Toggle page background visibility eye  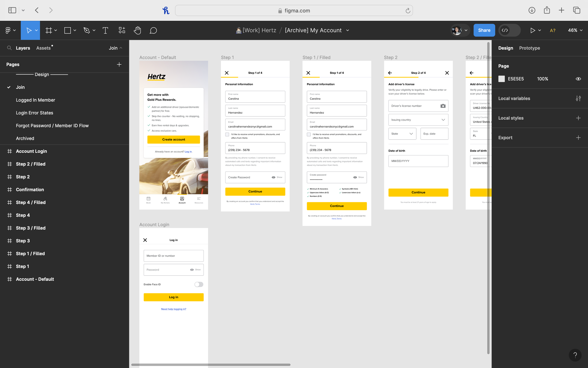click(578, 79)
